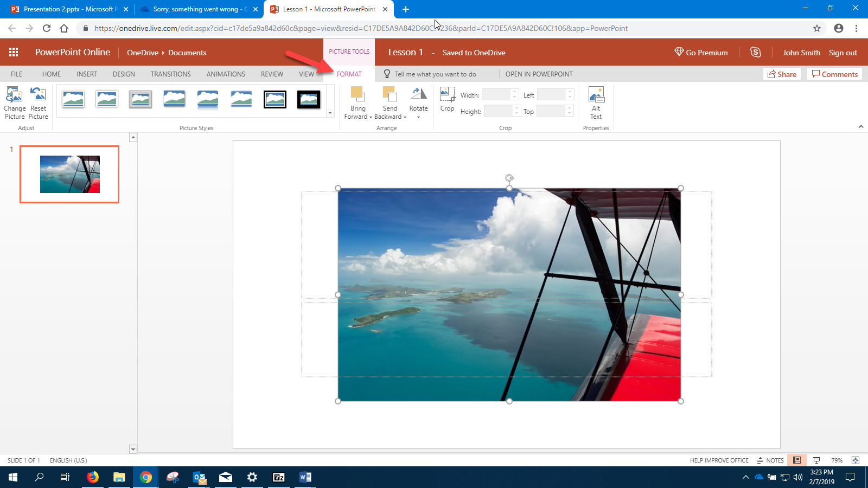This screenshot has width=868, height=488.
Task: Open the Skype icon in the title bar
Action: coord(756,52)
